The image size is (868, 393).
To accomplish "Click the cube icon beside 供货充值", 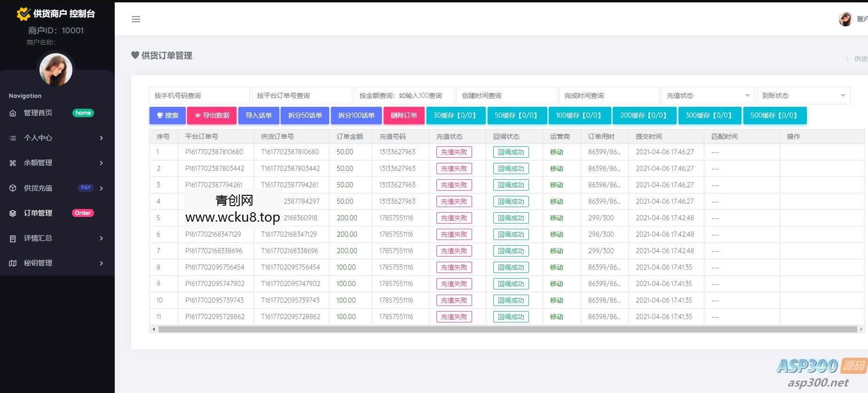I will (x=13, y=188).
